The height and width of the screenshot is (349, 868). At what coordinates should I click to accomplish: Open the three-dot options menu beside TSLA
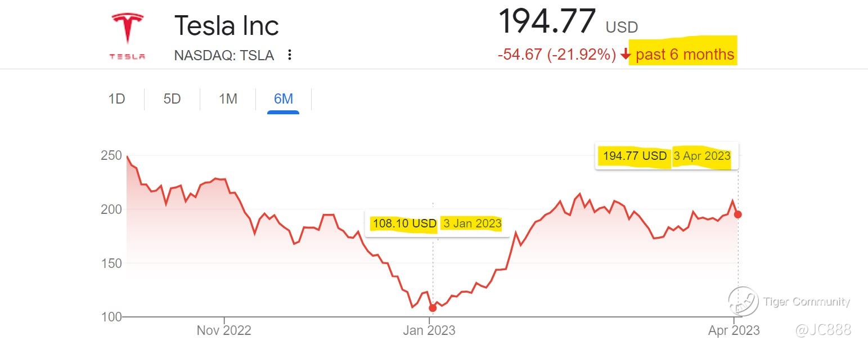pos(290,55)
